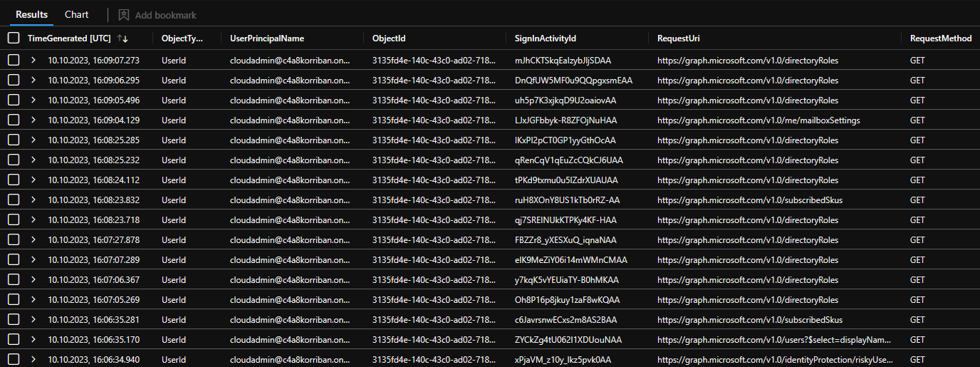
Task: Expand the 16:08:23.832 row details
Action: pos(33,200)
